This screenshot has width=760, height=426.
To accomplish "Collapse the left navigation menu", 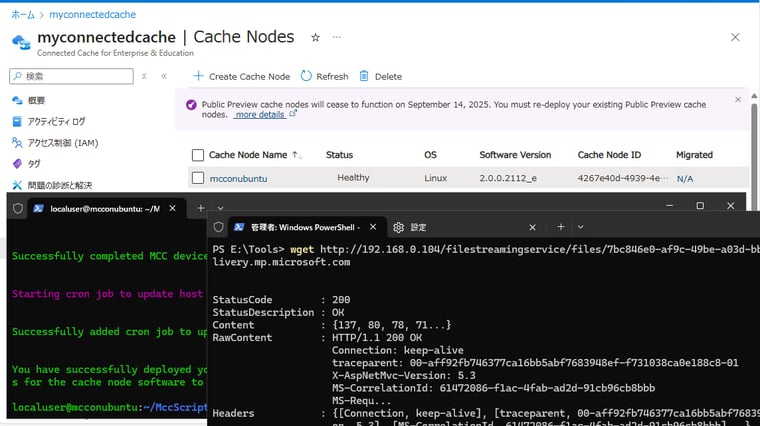I will 164,76.
